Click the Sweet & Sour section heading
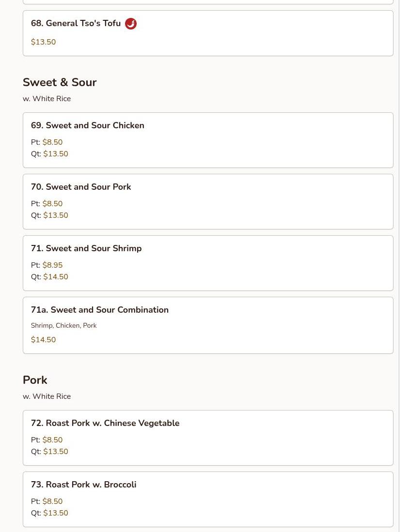 point(60,82)
